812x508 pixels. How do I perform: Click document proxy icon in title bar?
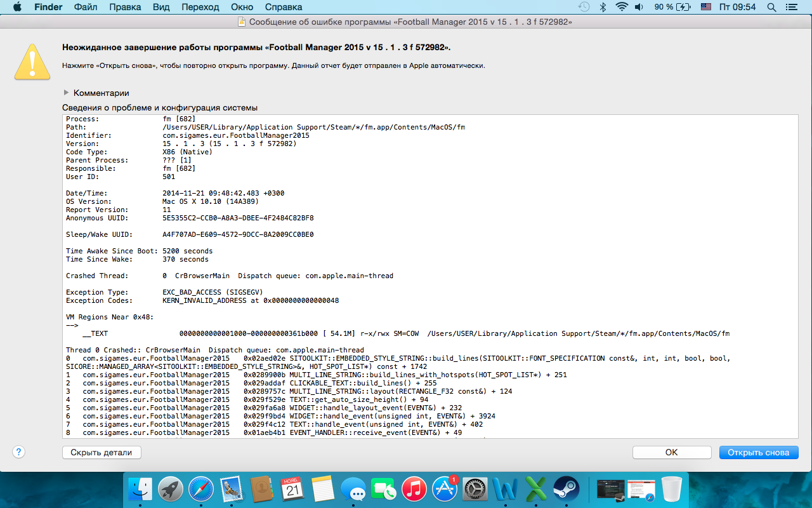coord(242,22)
